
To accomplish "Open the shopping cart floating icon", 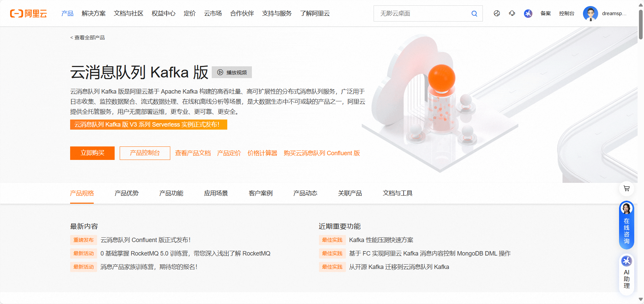I will (626, 189).
